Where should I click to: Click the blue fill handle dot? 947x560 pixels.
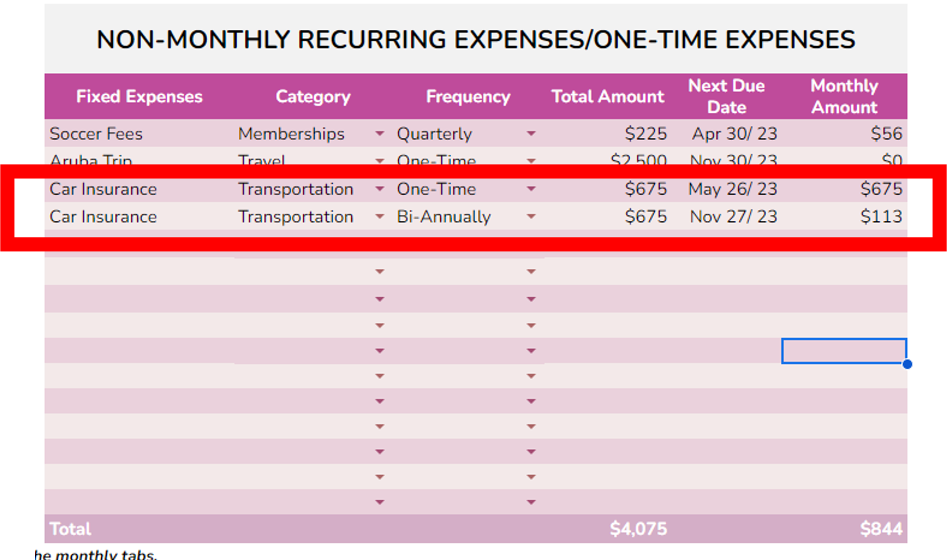pos(907,364)
